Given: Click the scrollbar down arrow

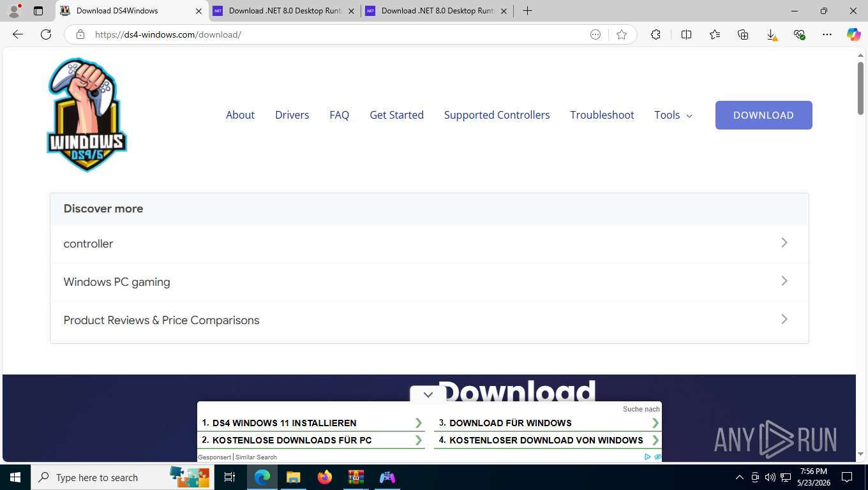Looking at the screenshot, I should tap(860, 454).
